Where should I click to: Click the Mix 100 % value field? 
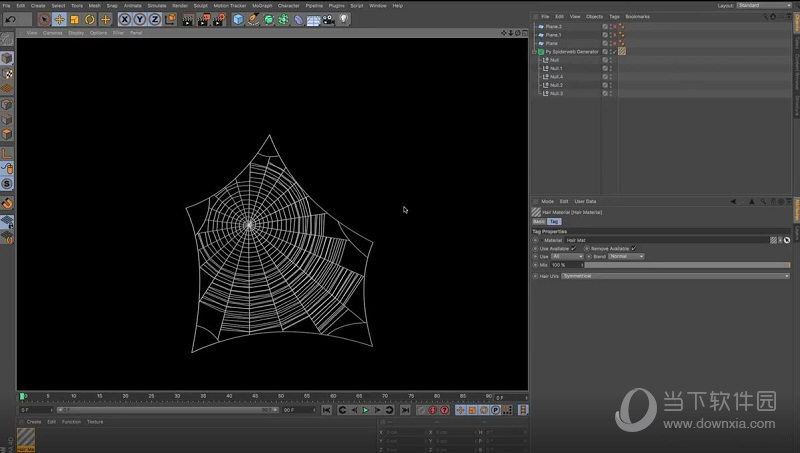coord(565,265)
